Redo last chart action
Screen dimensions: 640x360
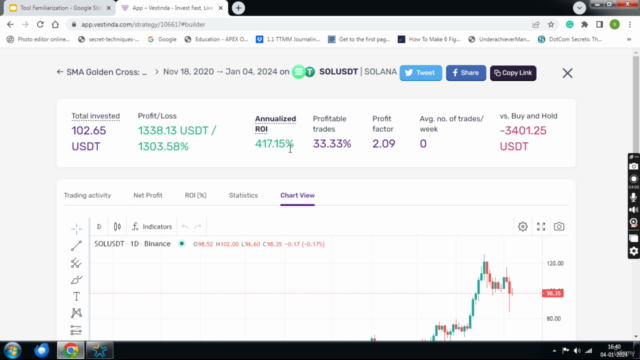(198, 227)
